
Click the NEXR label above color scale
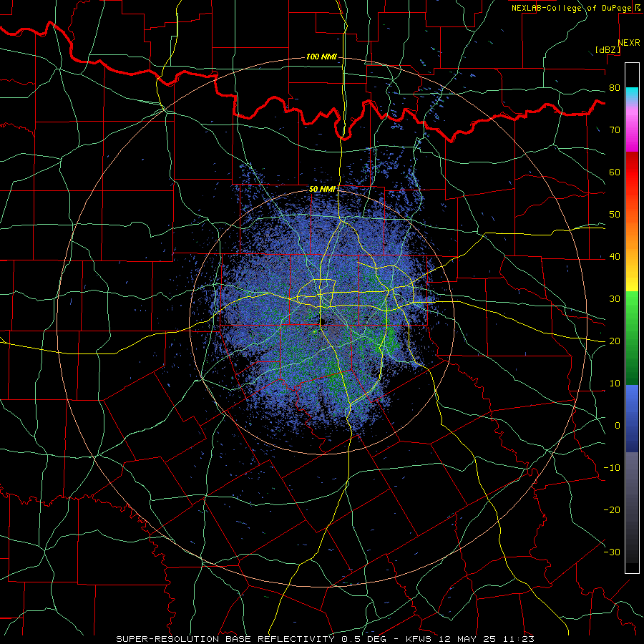point(629,43)
